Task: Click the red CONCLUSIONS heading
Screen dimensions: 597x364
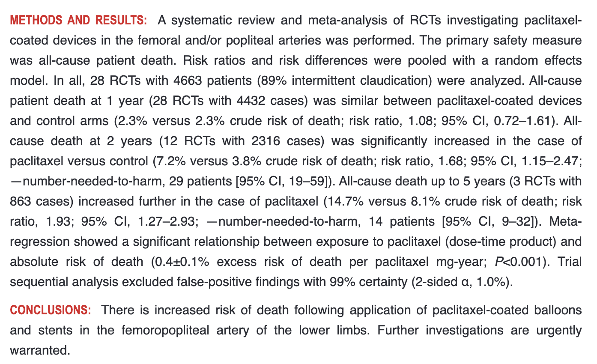Action: click(x=50, y=310)
